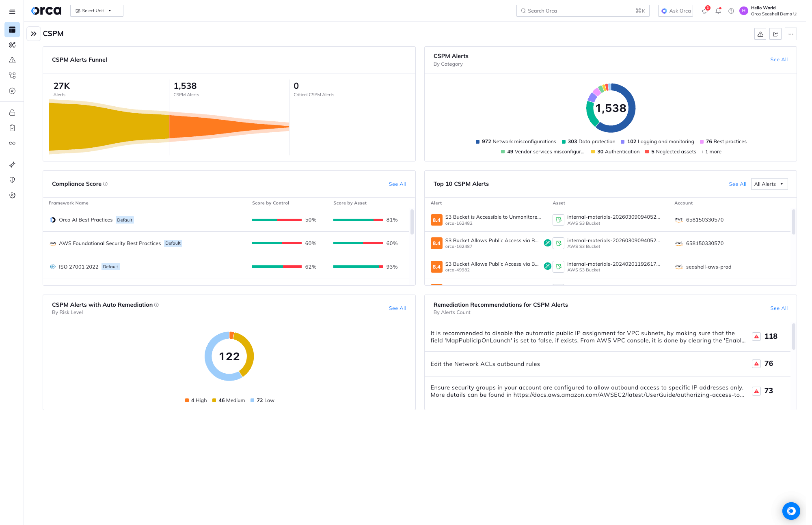Click the Auto Remediation info icon
This screenshot has height=525, width=812.
click(156, 305)
